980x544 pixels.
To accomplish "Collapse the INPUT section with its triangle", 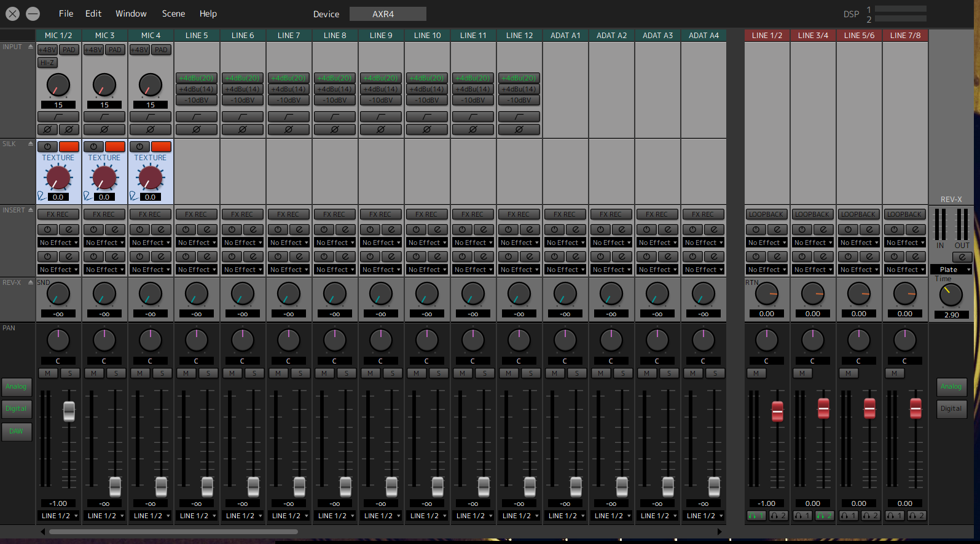I will click(x=31, y=47).
